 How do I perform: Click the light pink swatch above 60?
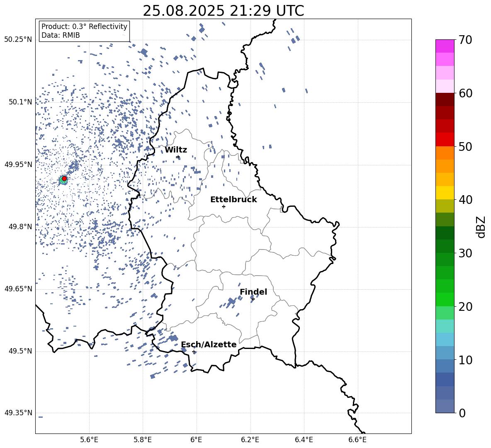(x=445, y=86)
